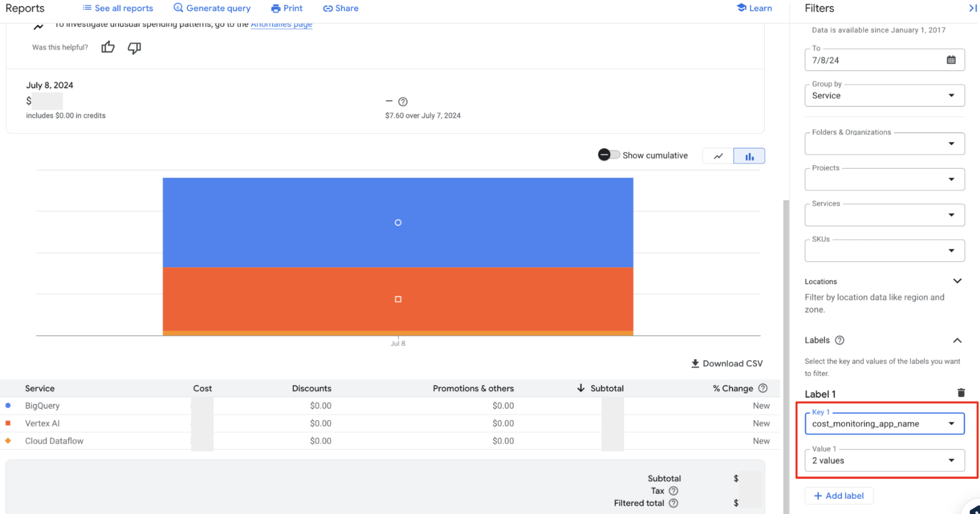This screenshot has width=980, height=514.
Task: Click the thumbs up helpful icon
Action: coord(108,47)
